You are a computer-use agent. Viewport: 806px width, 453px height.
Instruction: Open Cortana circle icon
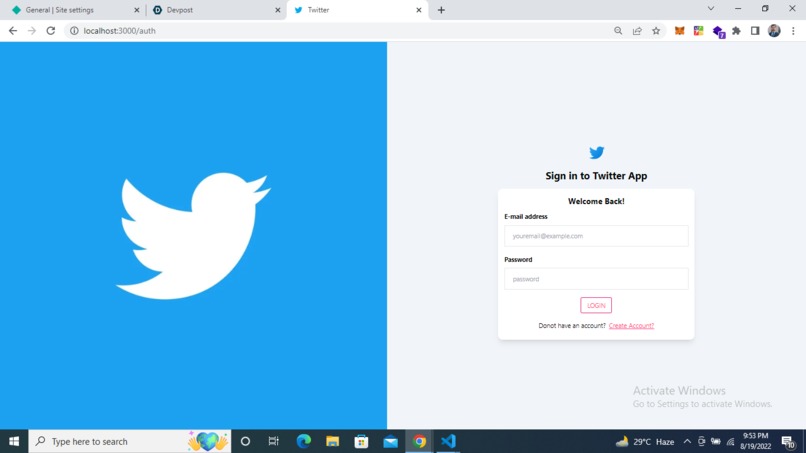pos(245,441)
